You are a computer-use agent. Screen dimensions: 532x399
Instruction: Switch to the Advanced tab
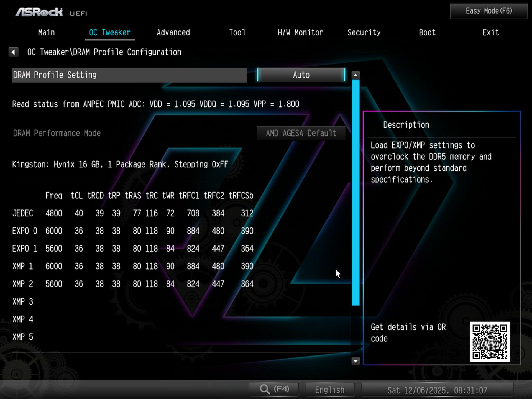coord(173,33)
